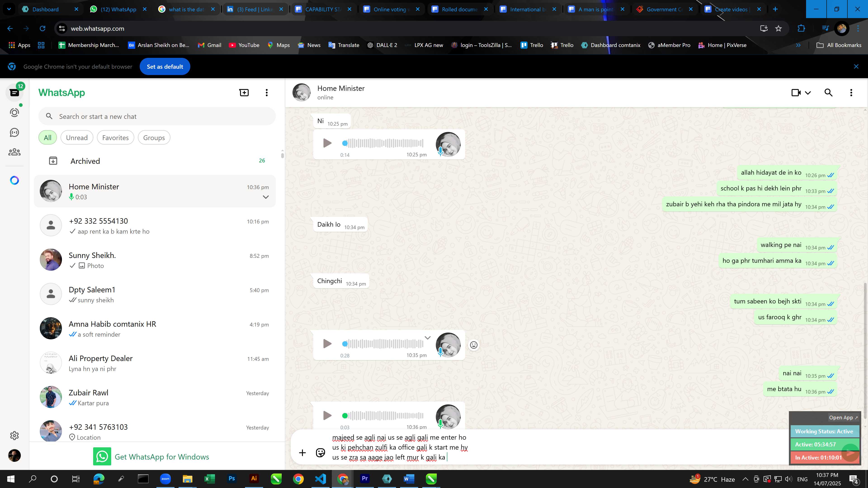Seek the 0:03 voice message waveform

pyautogui.click(x=383, y=415)
